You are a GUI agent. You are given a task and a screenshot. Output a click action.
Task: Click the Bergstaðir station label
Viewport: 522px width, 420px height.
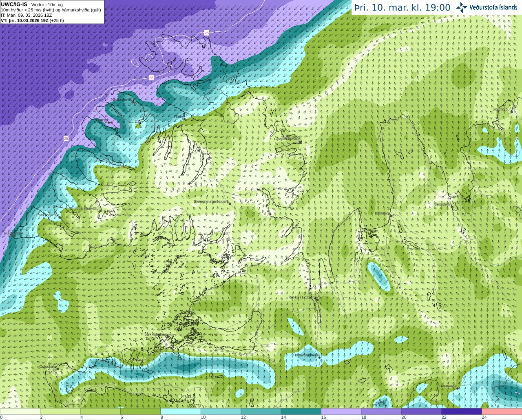[442, 204]
